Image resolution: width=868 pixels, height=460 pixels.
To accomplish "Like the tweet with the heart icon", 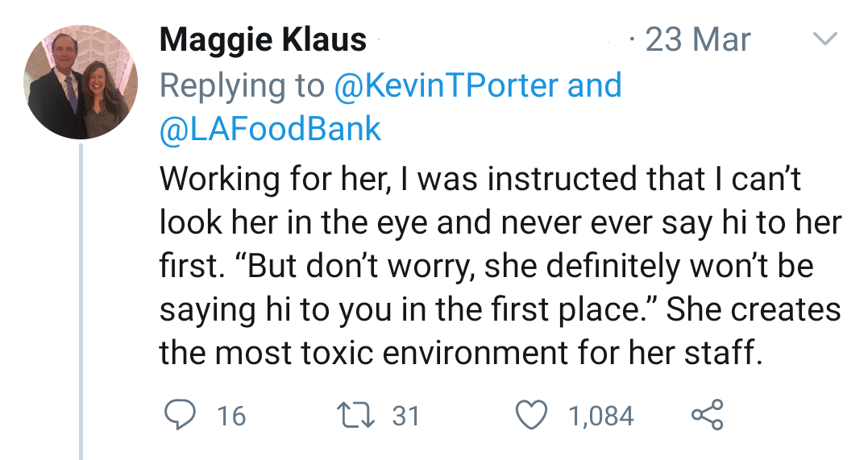I will [530, 415].
